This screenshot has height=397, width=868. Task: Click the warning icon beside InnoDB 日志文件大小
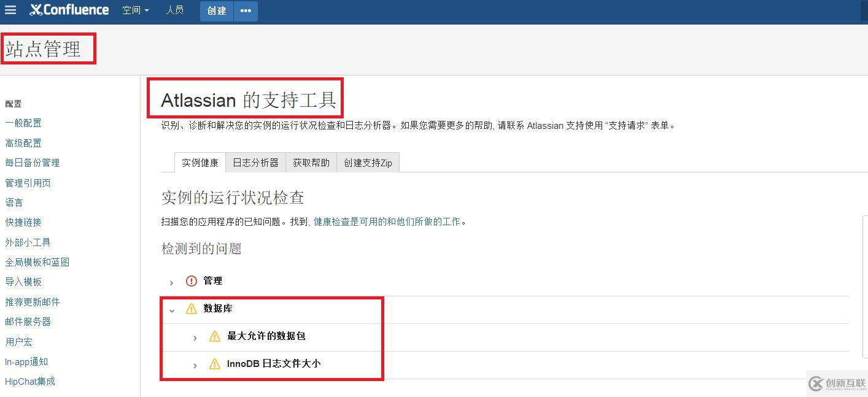point(214,363)
